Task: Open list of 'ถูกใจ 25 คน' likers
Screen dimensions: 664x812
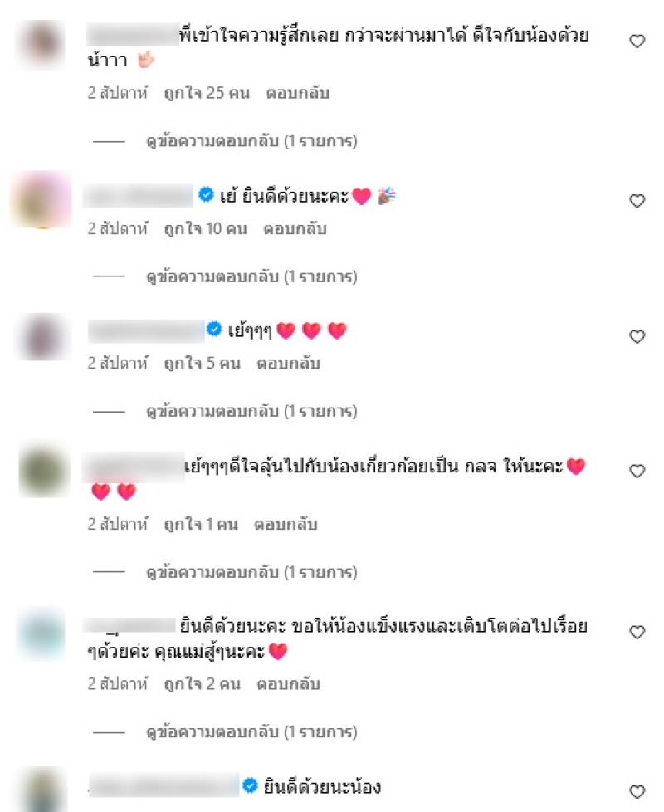Action: point(207,93)
